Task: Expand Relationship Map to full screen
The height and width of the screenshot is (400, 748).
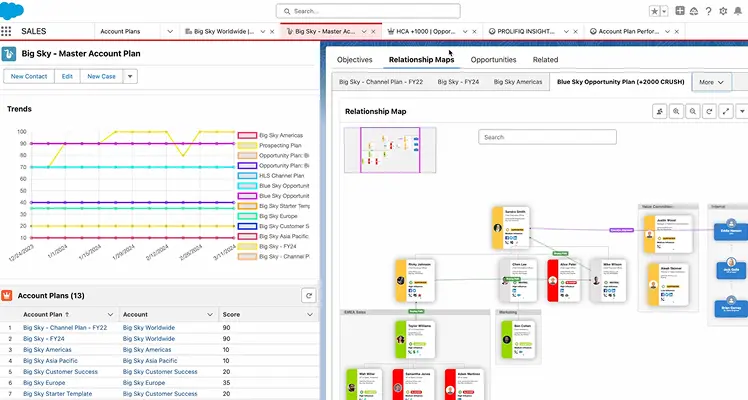Action: coord(726,111)
